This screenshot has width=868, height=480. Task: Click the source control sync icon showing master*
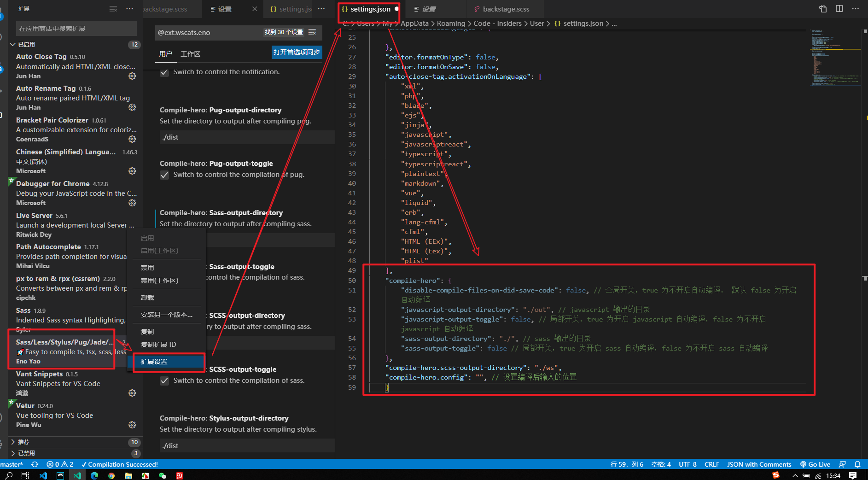(x=35, y=464)
